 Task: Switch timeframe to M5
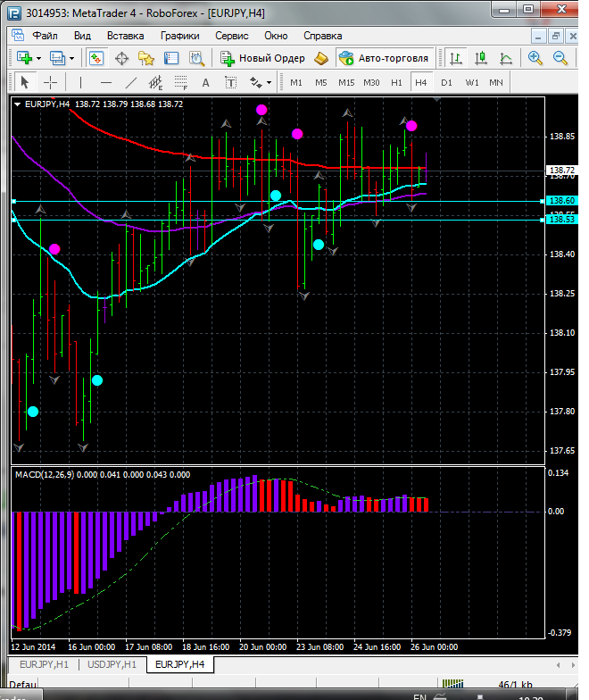point(321,82)
